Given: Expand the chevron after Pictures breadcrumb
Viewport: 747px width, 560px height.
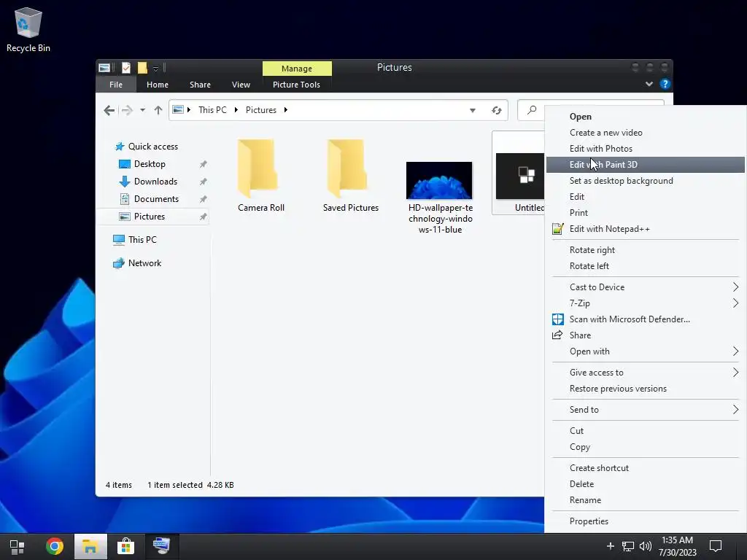Looking at the screenshot, I should 285,110.
